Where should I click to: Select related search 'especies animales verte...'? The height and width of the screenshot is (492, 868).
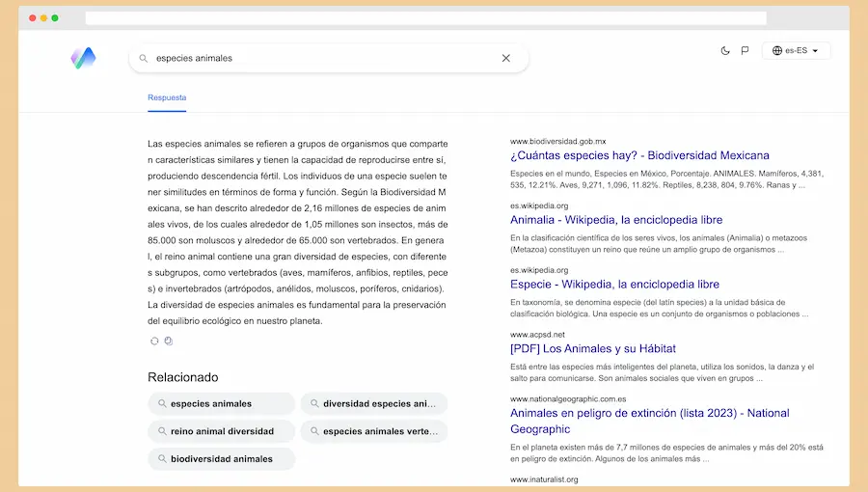click(373, 431)
